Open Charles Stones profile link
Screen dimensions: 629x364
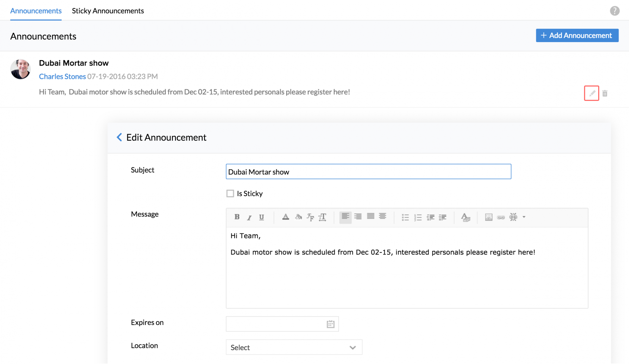(x=62, y=76)
